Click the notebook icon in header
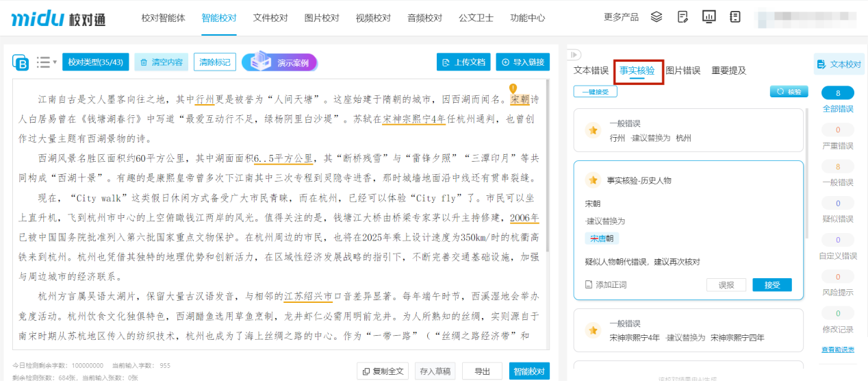868x381 pixels. [x=736, y=17]
